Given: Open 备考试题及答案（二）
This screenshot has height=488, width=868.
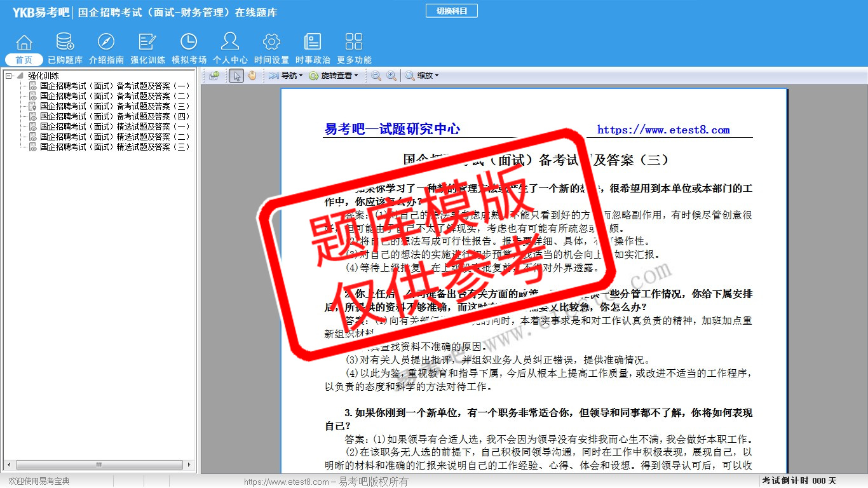Looking at the screenshot, I should pyautogui.click(x=114, y=96).
